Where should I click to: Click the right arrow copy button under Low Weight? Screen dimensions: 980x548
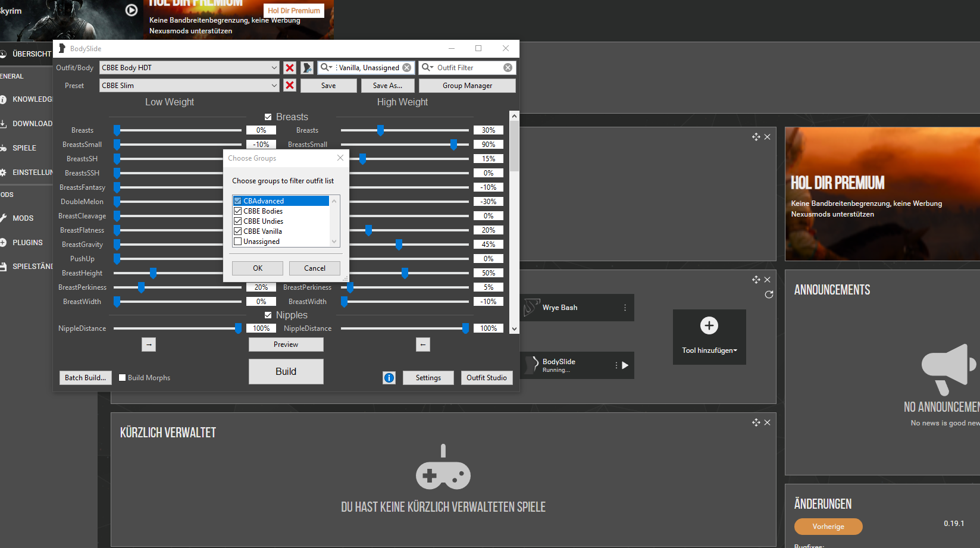pyautogui.click(x=149, y=345)
